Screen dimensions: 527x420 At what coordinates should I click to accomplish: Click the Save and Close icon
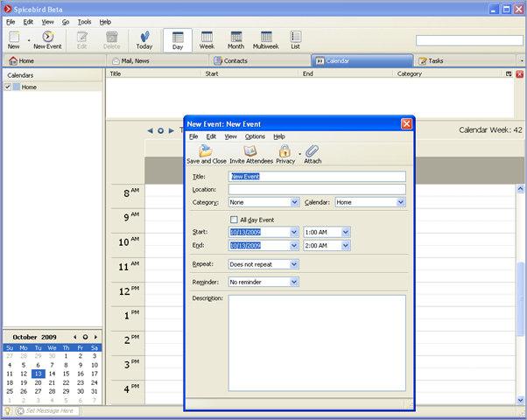[x=206, y=151]
